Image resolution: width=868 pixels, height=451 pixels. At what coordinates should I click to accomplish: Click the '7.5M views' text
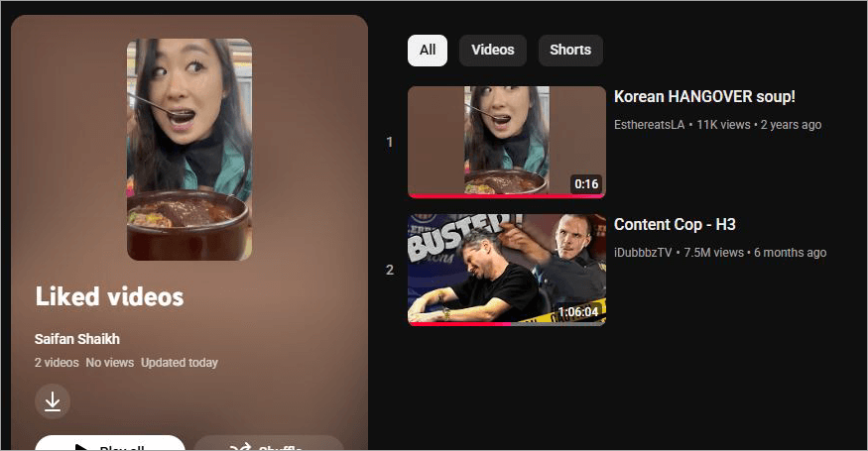point(713,253)
